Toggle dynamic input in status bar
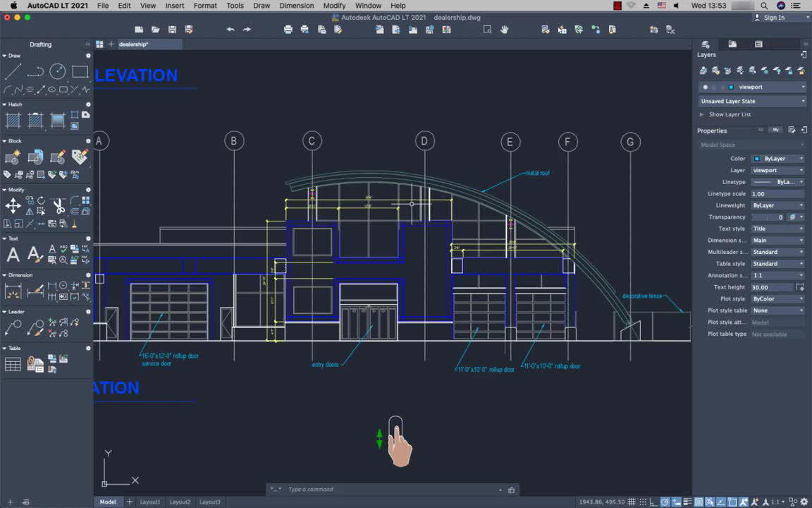 pos(677,502)
